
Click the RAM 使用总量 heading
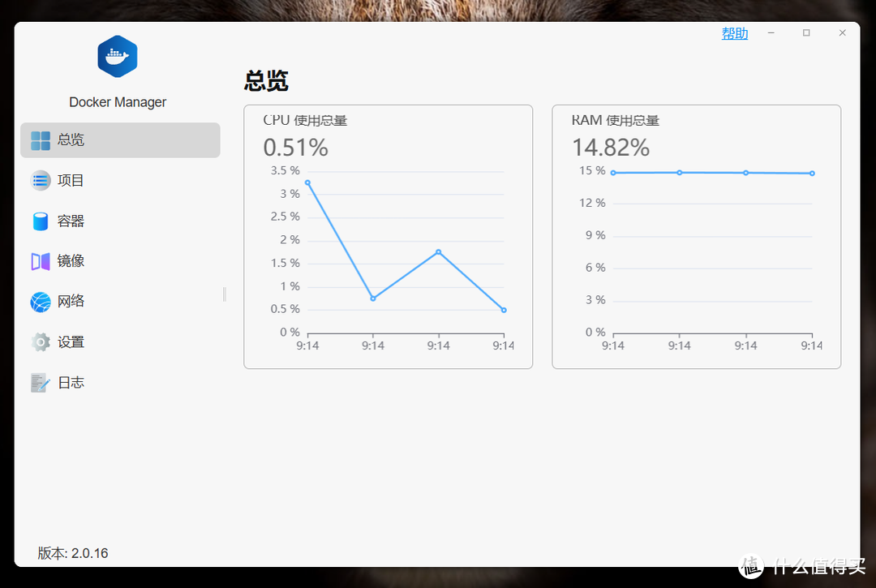coord(615,120)
